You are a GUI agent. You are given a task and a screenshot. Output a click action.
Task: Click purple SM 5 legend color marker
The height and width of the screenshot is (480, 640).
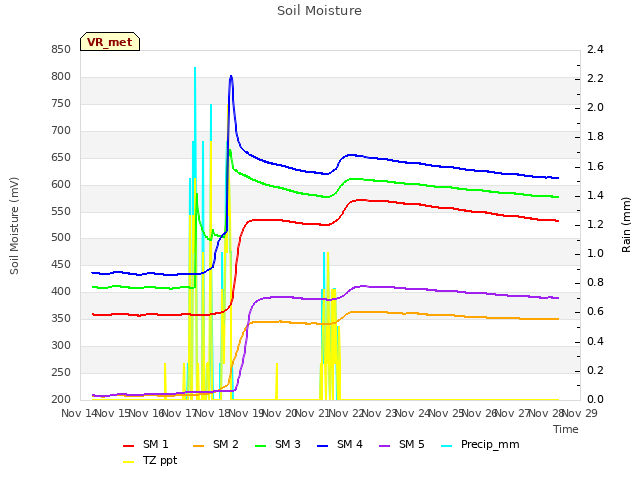coord(385,446)
